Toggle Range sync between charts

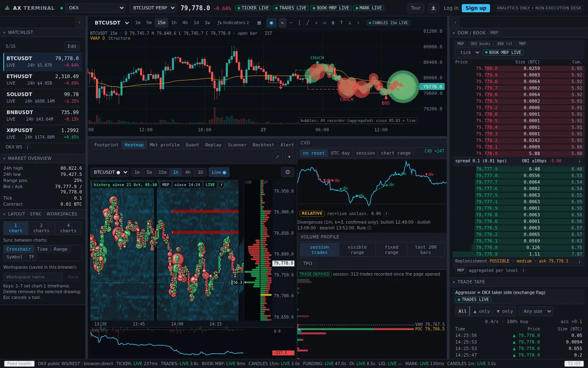click(60, 249)
